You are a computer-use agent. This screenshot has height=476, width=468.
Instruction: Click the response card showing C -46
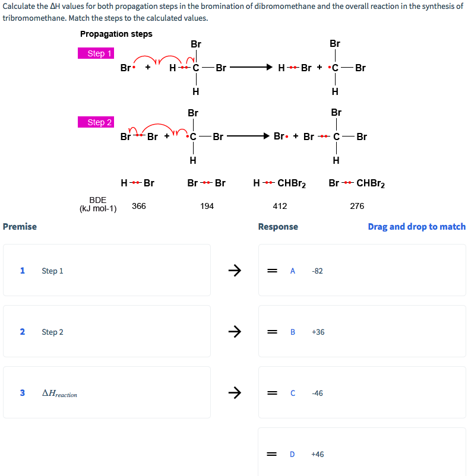click(x=362, y=392)
